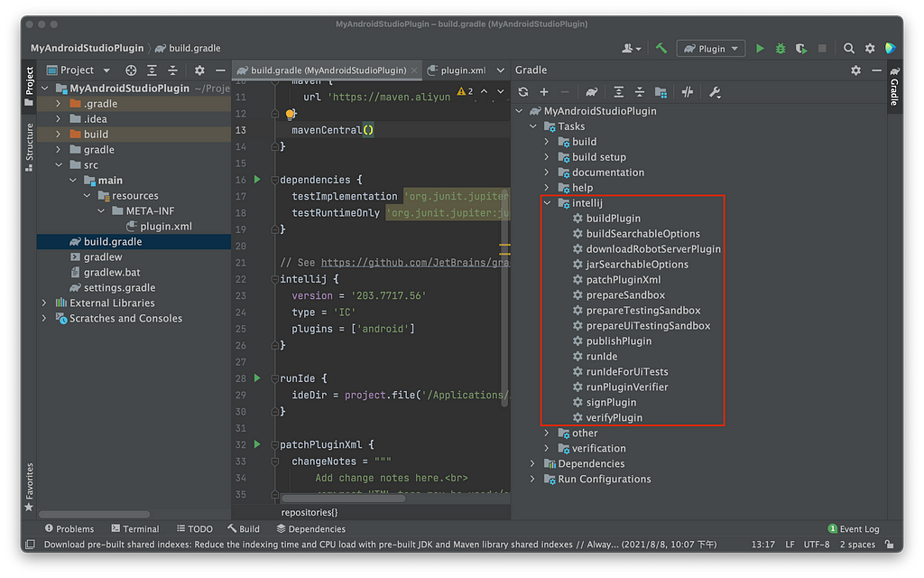924x578 pixels.
Task: Open IDE settings gear in the top toolbar
Action: coord(870,49)
